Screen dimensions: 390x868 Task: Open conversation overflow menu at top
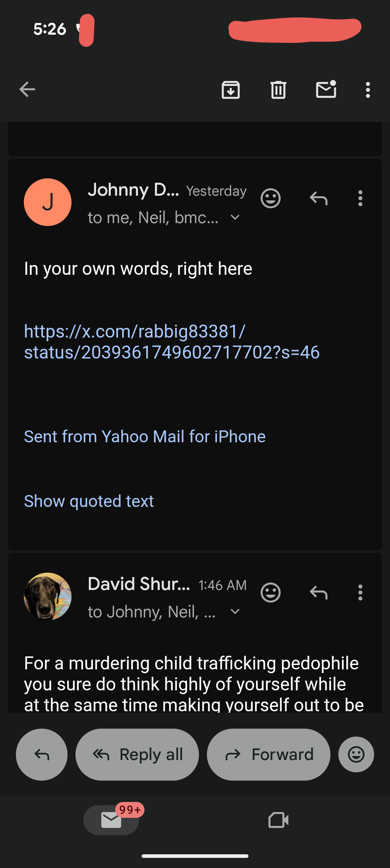(368, 90)
